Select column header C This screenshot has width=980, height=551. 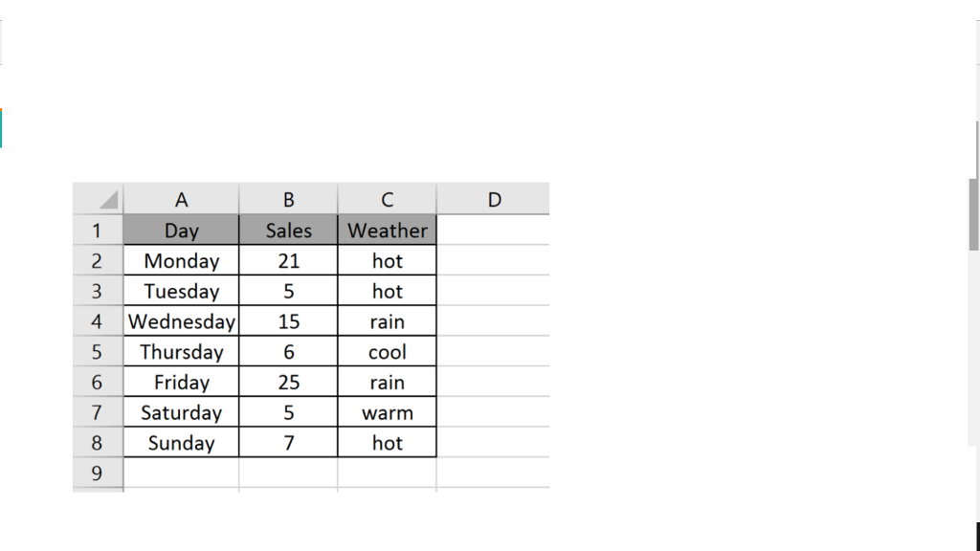pyautogui.click(x=387, y=199)
